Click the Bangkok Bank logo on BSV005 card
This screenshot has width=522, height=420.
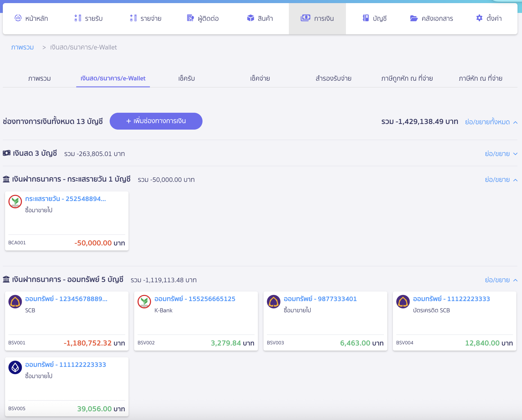(x=15, y=367)
